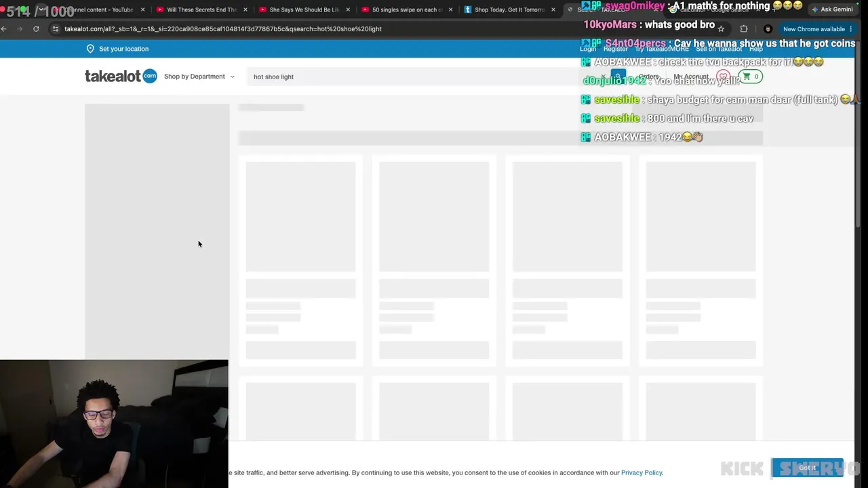868x488 pixels.
Task: Open the wishlist heart icon
Action: (x=723, y=77)
